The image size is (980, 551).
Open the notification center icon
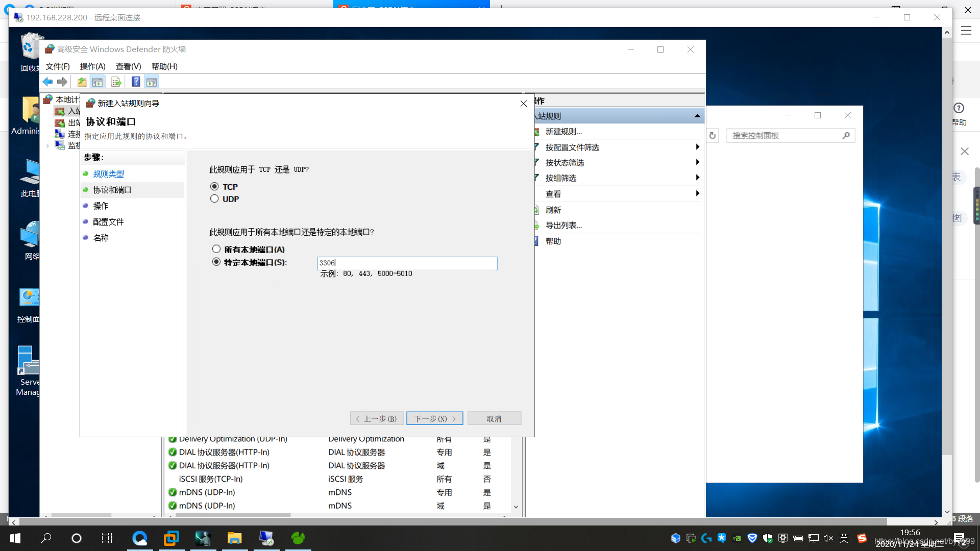point(960,538)
